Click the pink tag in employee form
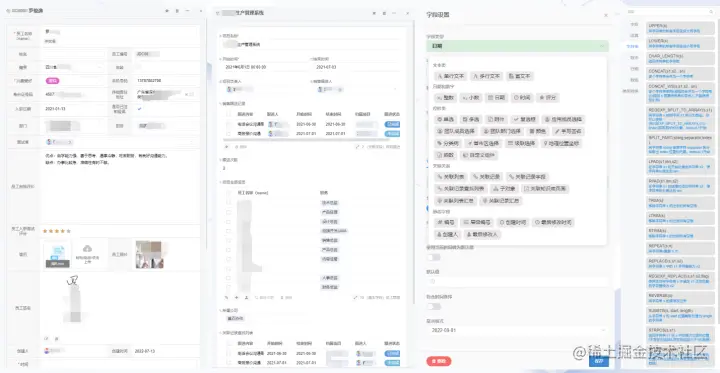The width and height of the screenshot is (720, 373). pyautogui.click(x=52, y=81)
